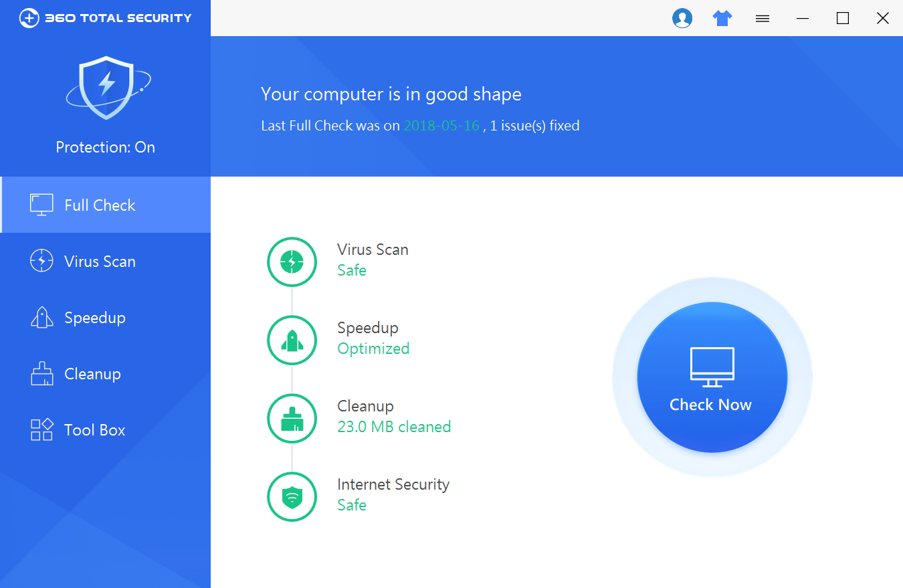Viewport: 903px width, 588px height.
Task: Click the Full Check monitor icon
Action: point(41,205)
